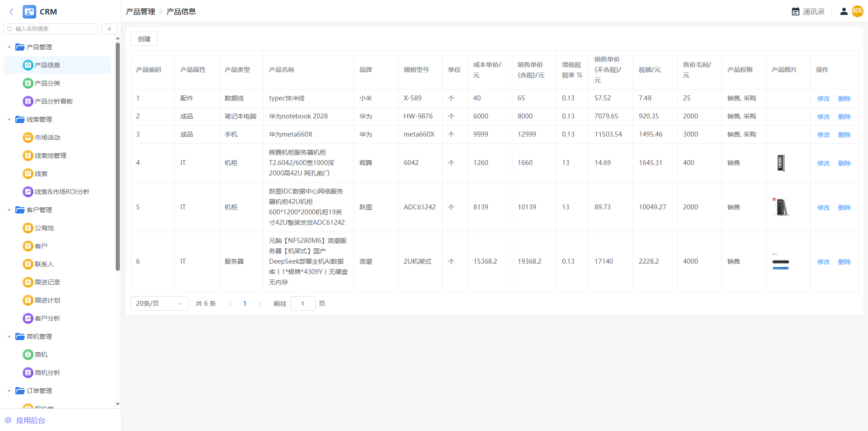
Task: Click the CRM app logo icon
Action: tap(29, 12)
